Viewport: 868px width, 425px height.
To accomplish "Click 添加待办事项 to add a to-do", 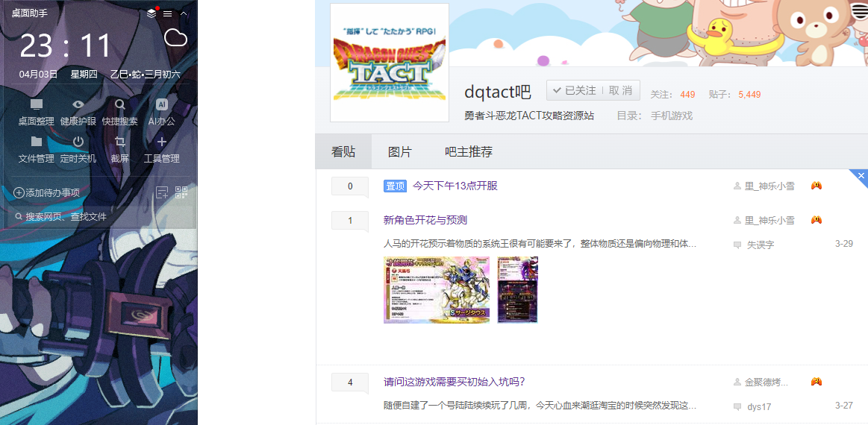I will point(46,192).
